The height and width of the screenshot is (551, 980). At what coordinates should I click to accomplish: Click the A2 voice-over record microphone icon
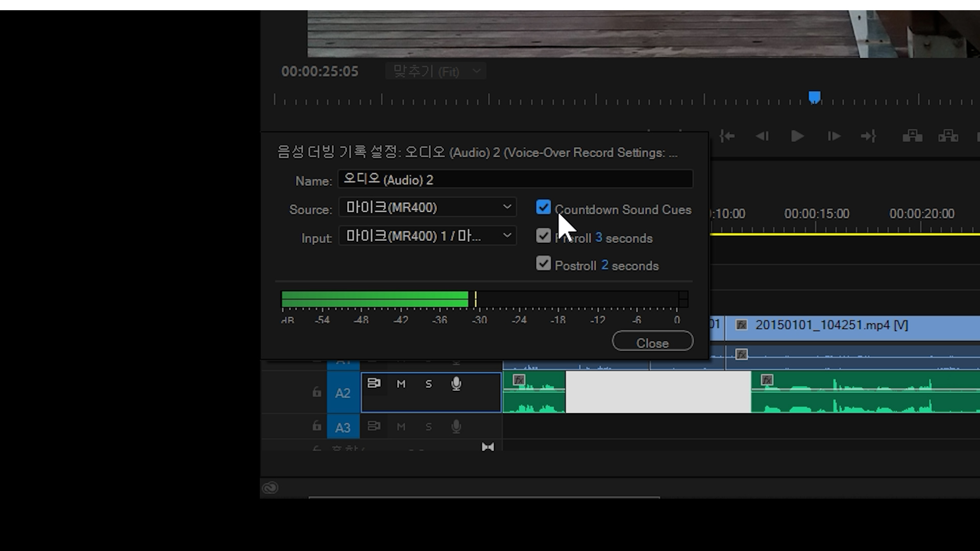click(x=456, y=384)
